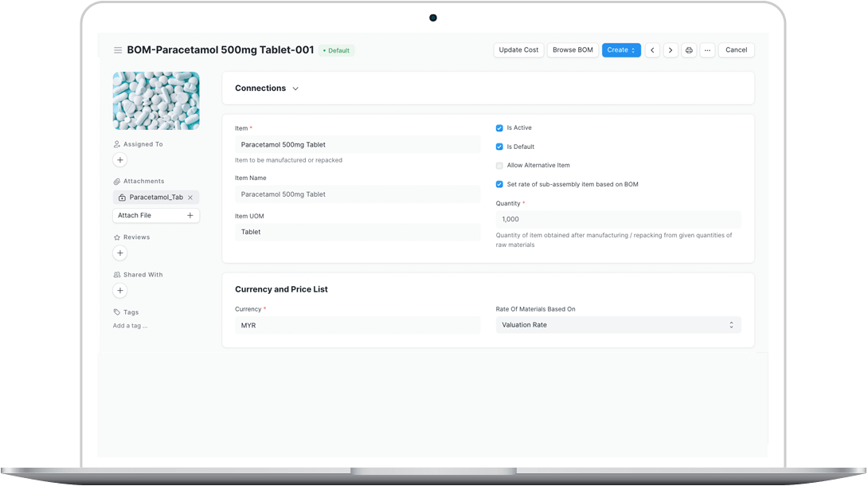This screenshot has height=486, width=868.
Task: Open the Create dropdown button
Action: 621,50
